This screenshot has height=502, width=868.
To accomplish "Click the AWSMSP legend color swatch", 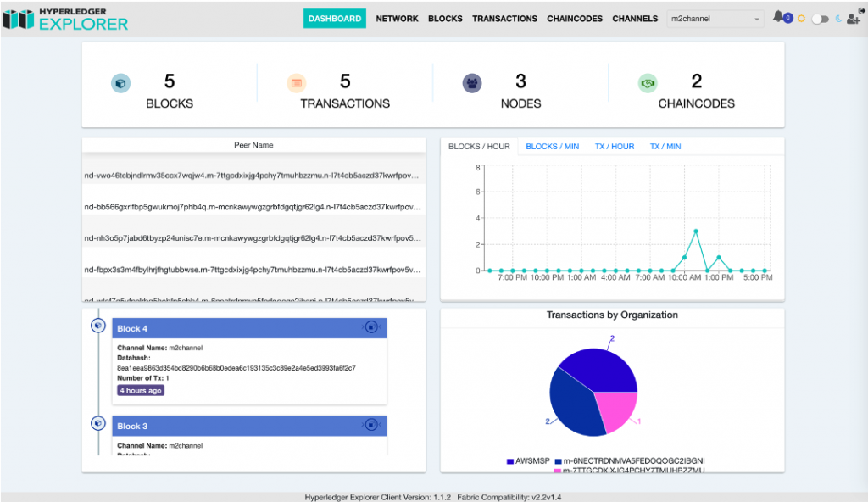I will coord(509,461).
